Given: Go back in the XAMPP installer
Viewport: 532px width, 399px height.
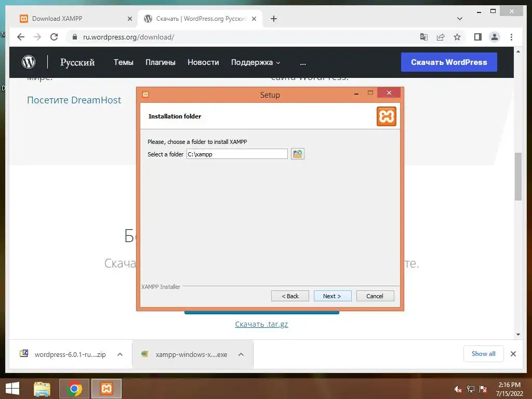Looking at the screenshot, I should [x=290, y=296].
